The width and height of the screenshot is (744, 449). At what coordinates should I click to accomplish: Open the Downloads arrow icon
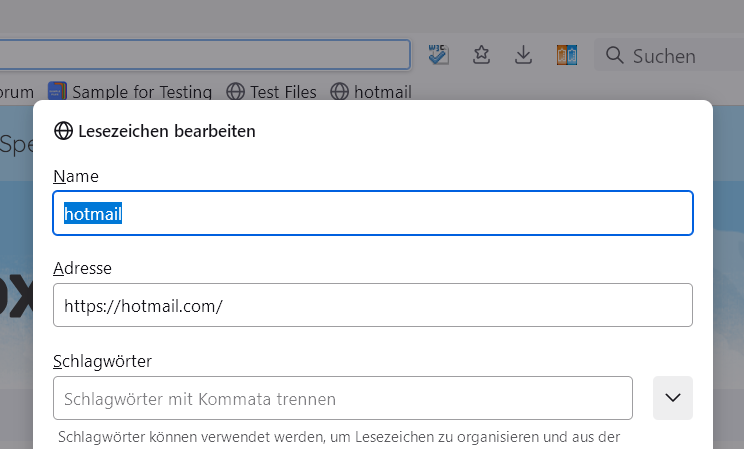[523, 55]
